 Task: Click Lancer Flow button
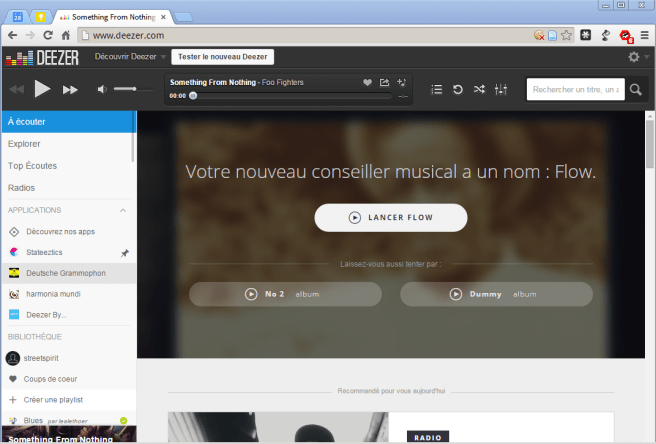(391, 218)
